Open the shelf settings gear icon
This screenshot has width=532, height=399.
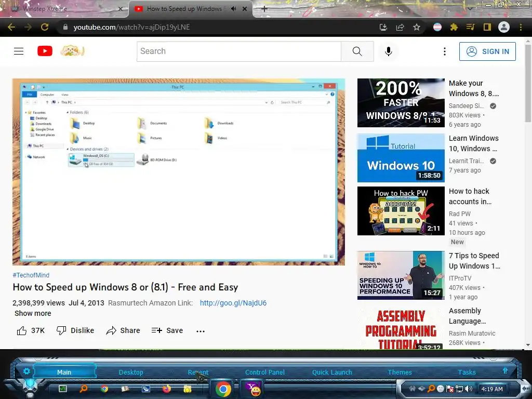[x=26, y=371]
